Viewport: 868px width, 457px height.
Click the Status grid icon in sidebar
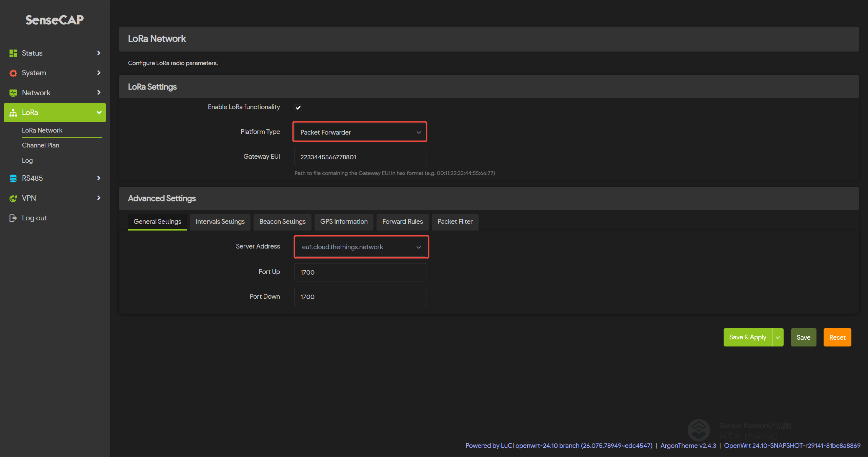click(x=13, y=53)
